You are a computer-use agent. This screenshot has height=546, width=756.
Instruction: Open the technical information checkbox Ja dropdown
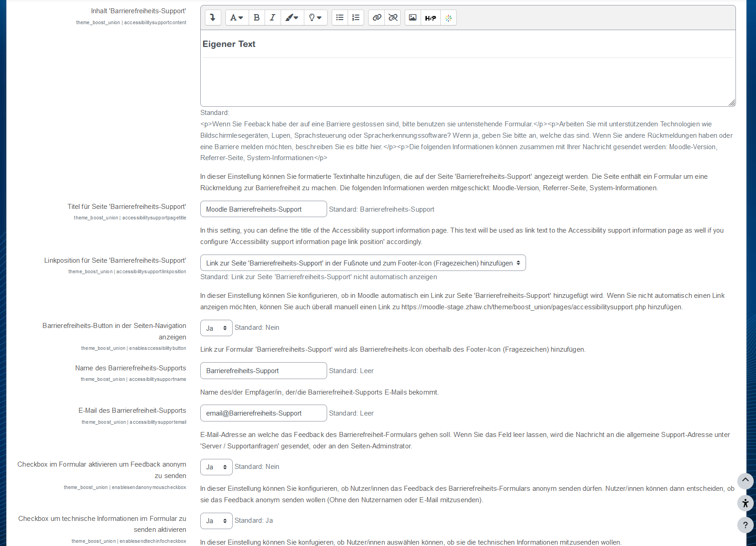coord(216,520)
